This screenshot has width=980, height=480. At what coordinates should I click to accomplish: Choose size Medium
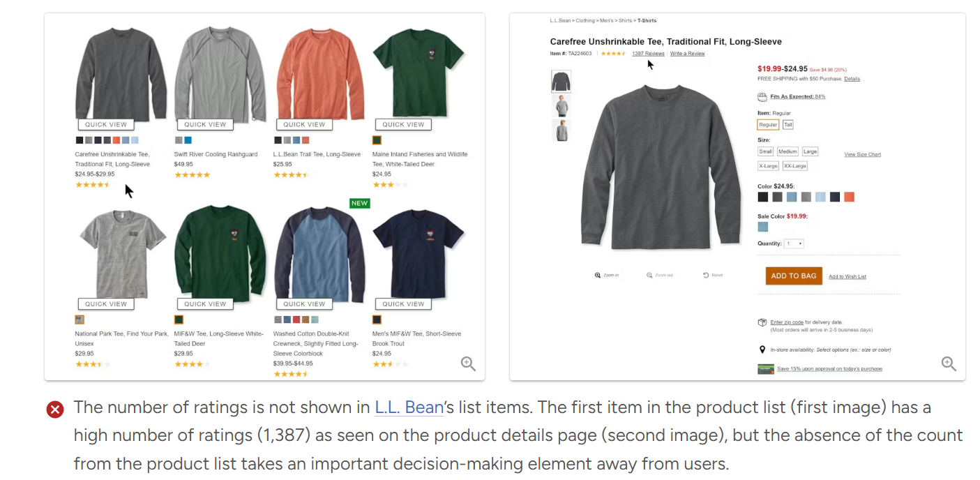[x=787, y=151]
